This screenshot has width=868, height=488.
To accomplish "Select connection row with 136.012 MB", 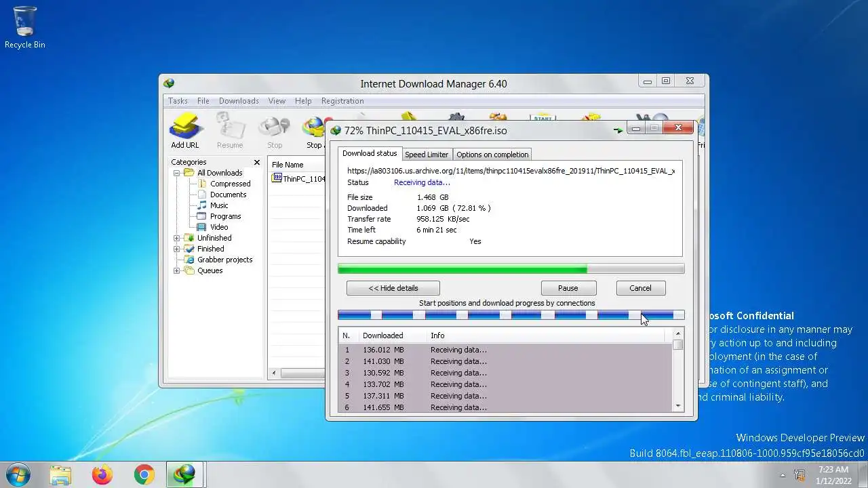I will pyautogui.click(x=505, y=350).
